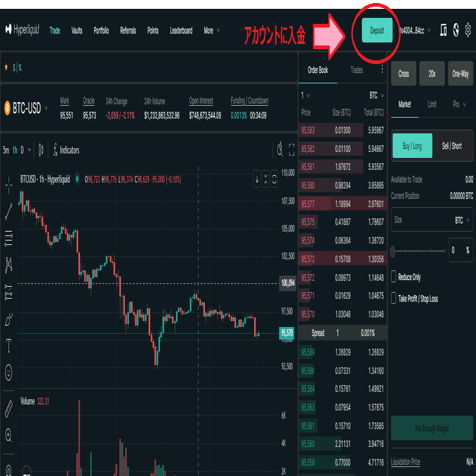This screenshot has width=476, height=476.
Task: Open the Points page
Action: 153,31
